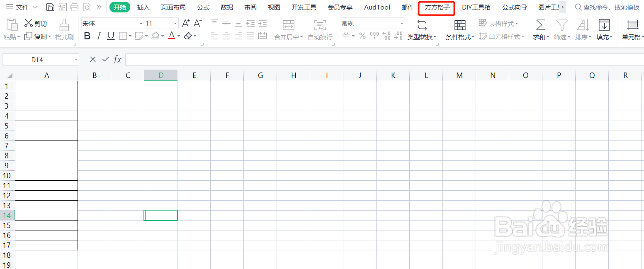Viewport: 644px width, 269px height.
Task: Click the Format Painter (格式刷) brush
Action: coord(64,29)
